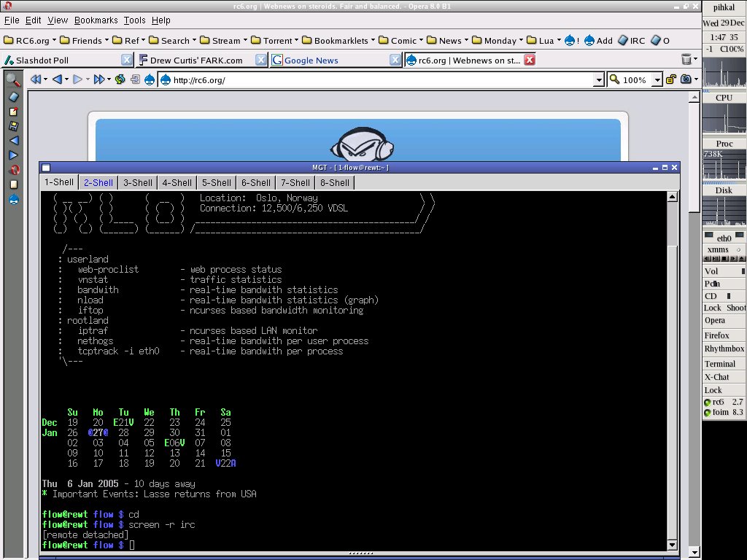Open the closed-tabs trash can icon
Viewport: 747px width, 560px height.
(x=686, y=60)
